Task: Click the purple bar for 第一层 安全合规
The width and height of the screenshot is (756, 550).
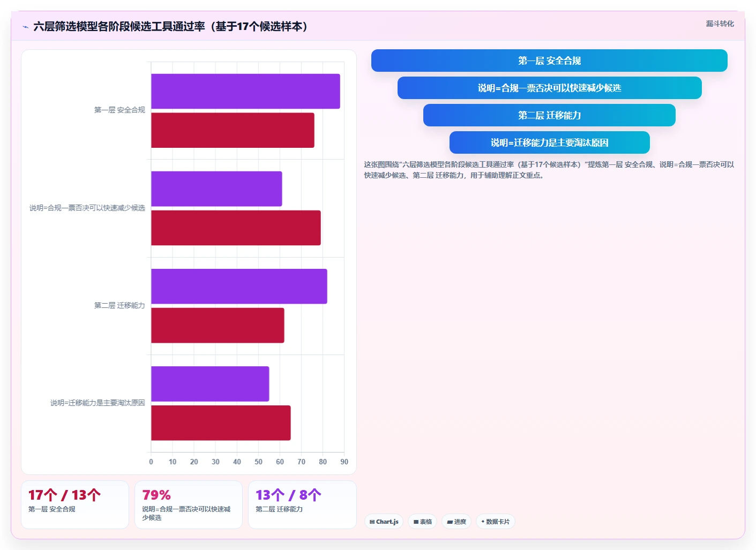Action: click(245, 91)
